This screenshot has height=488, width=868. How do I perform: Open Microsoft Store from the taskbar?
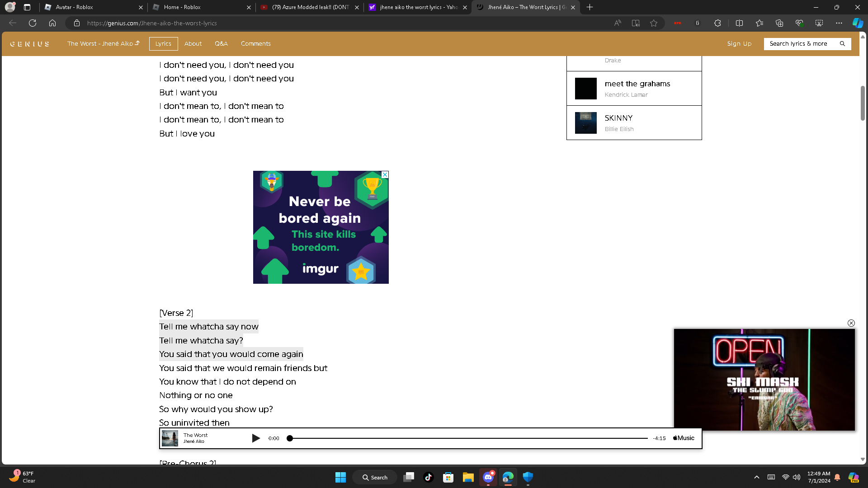coord(448,477)
